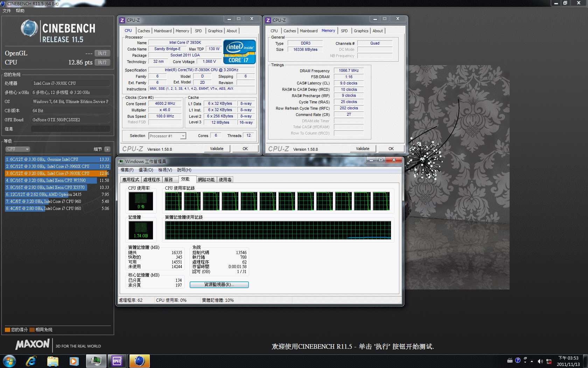Image resolution: width=588 pixels, height=368 pixels.
Task: Click the network tray icon
Action: click(549, 361)
